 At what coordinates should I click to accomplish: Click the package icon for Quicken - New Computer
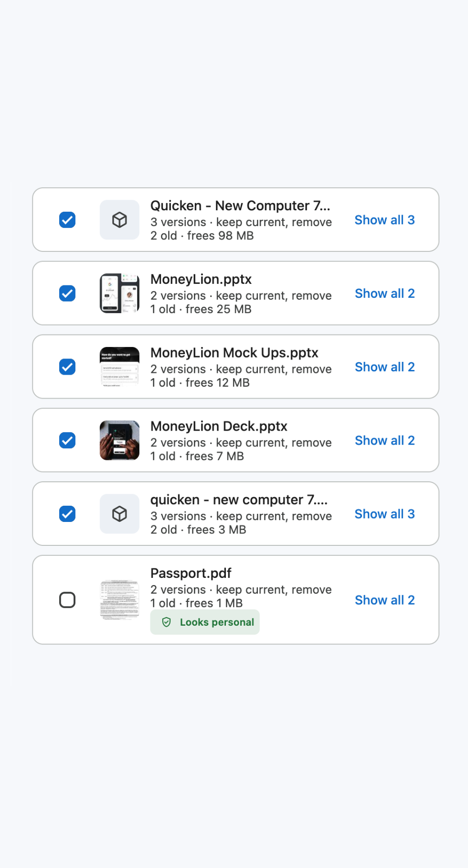[119, 220]
